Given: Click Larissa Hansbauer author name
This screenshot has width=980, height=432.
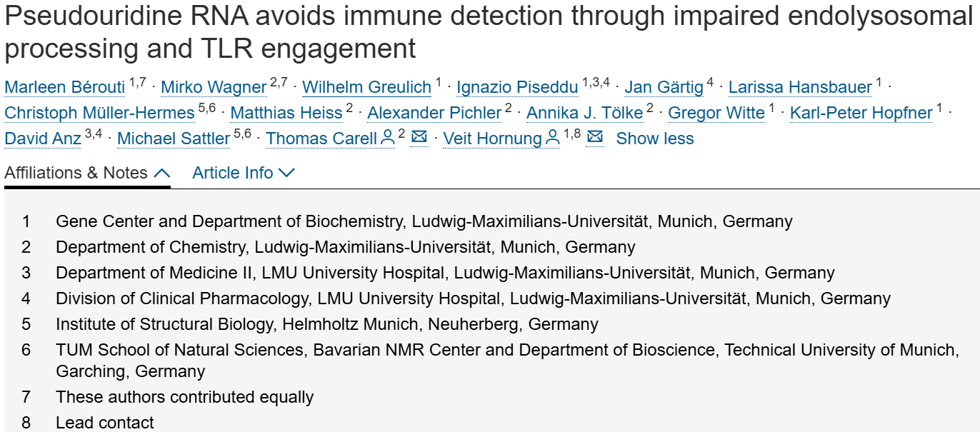Looking at the screenshot, I should pyautogui.click(x=800, y=87).
